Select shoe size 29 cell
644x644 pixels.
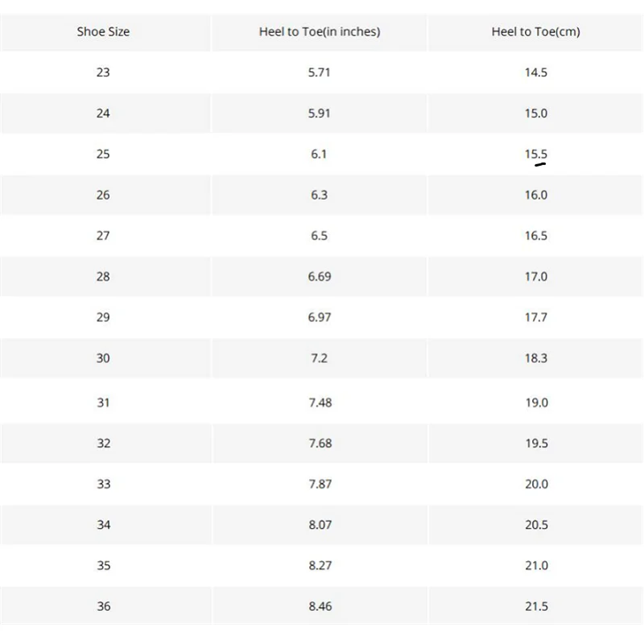(x=103, y=318)
